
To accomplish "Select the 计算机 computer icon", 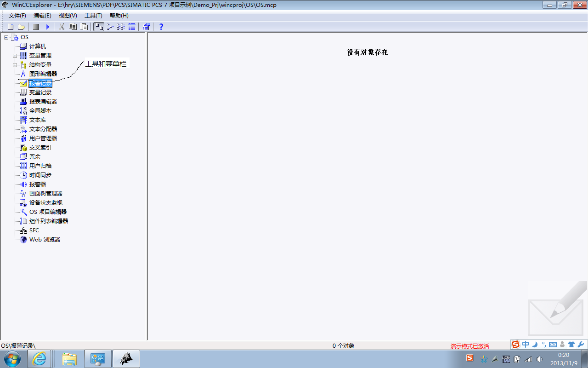I will click(23, 46).
